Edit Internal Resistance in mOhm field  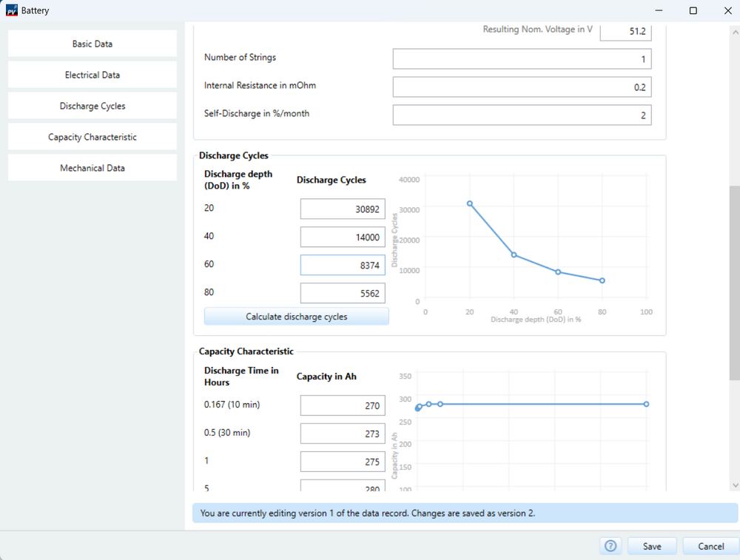point(522,87)
